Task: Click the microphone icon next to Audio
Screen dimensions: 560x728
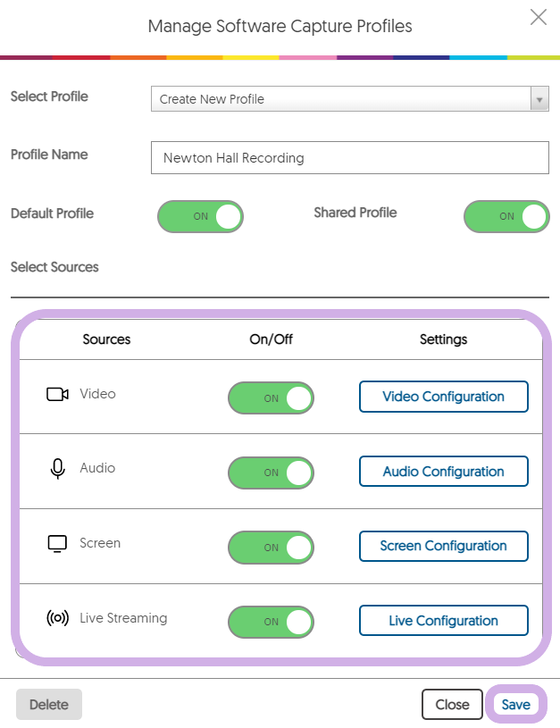Action: [57, 468]
